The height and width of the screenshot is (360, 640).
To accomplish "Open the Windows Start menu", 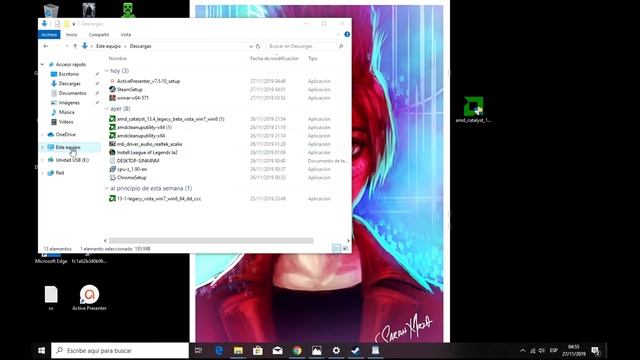I will 41,351.
